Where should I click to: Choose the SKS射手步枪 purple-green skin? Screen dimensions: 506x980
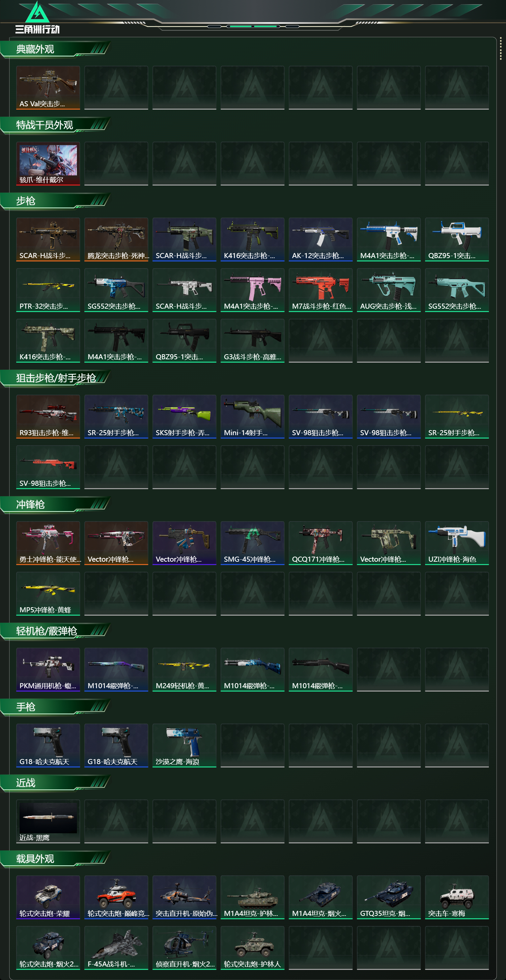coord(184,417)
